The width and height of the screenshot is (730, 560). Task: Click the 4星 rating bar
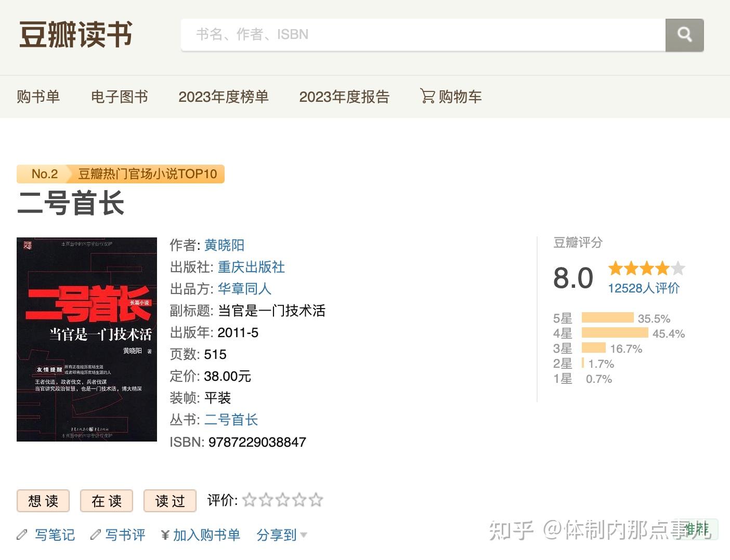click(615, 333)
